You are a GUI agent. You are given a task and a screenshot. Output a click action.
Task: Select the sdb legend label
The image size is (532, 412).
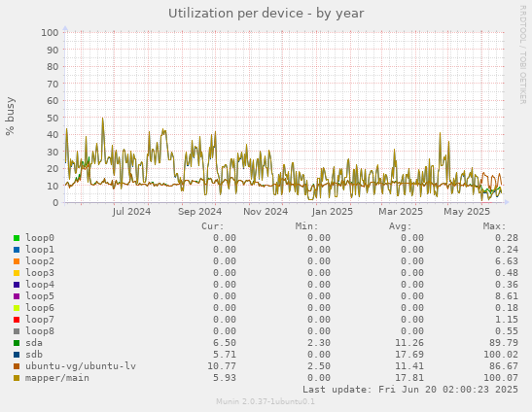pyautogui.click(x=34, y=355)
